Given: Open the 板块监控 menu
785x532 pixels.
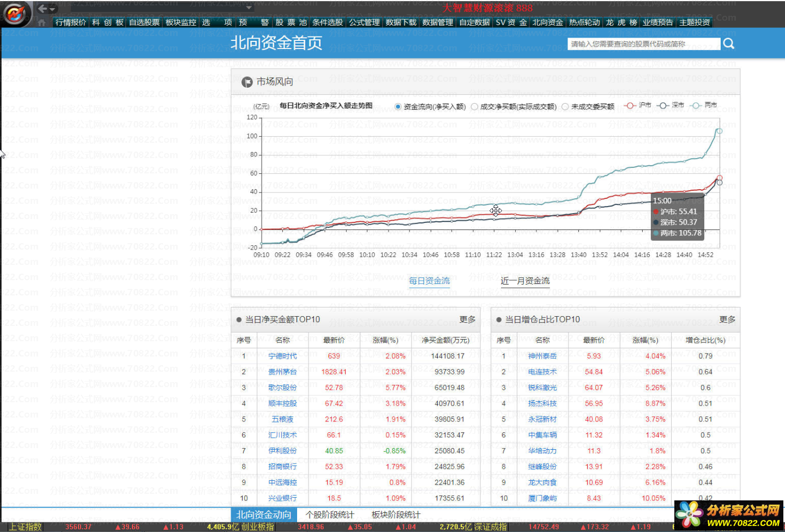Looking at the screenshot, I should [x=181, y=22].
